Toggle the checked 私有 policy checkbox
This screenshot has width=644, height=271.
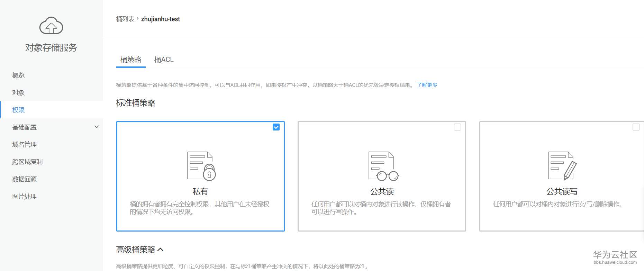click(276, 127)
